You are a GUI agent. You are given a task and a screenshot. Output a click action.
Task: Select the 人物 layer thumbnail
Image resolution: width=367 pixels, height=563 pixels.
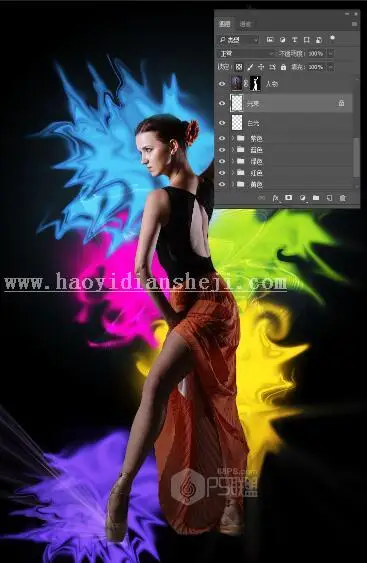(237, 84)
